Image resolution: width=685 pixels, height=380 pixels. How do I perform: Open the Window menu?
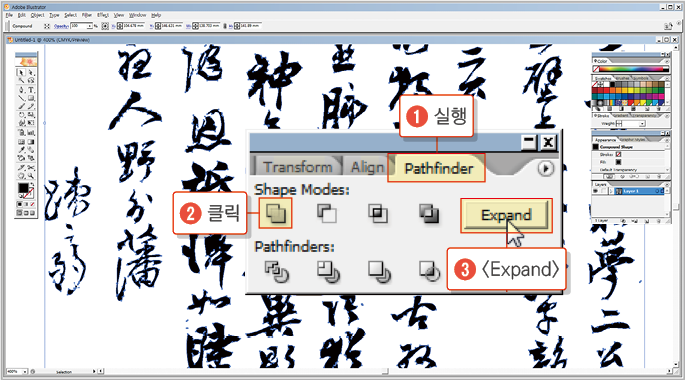click(137, 15)
